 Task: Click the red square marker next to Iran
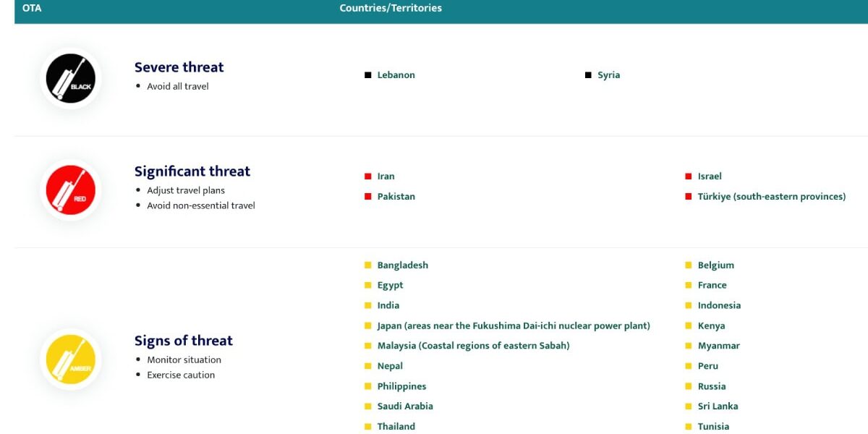point(368,176)
